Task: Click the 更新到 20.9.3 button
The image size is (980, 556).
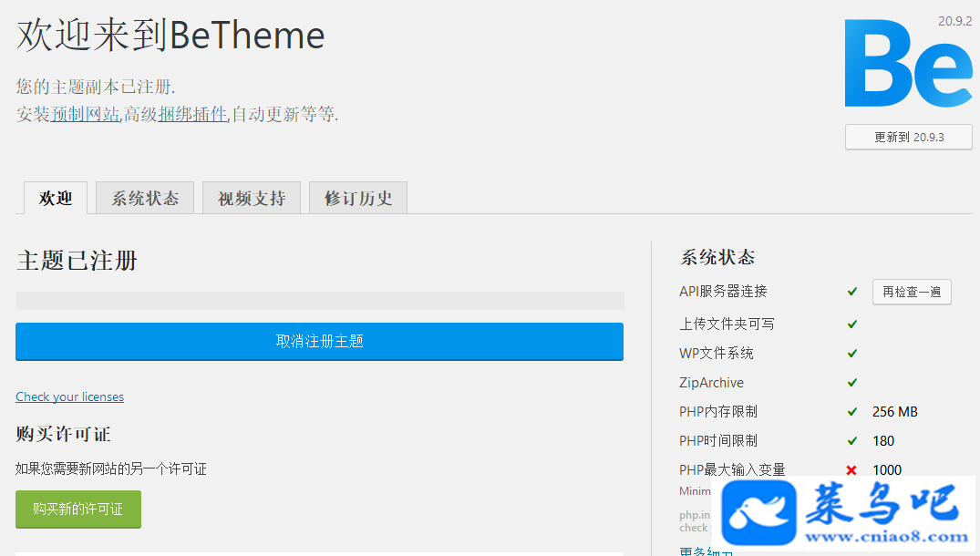Action: [x=909, y=138]
